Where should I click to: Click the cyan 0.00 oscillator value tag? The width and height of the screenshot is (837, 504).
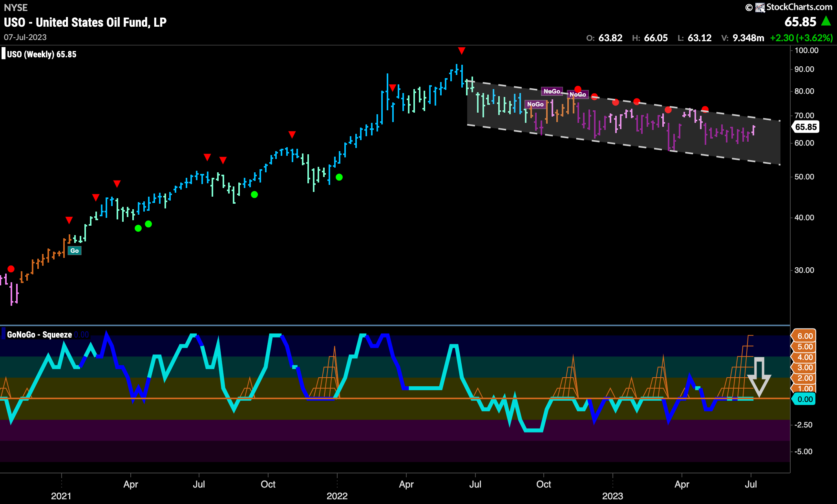804,399
